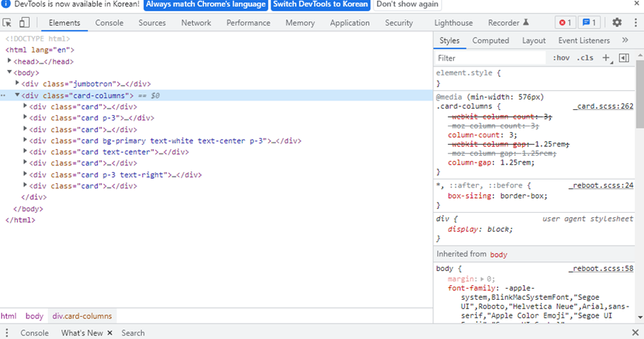Switch to the Console tab
Screen dimensions: 644x339
point(109,23)
